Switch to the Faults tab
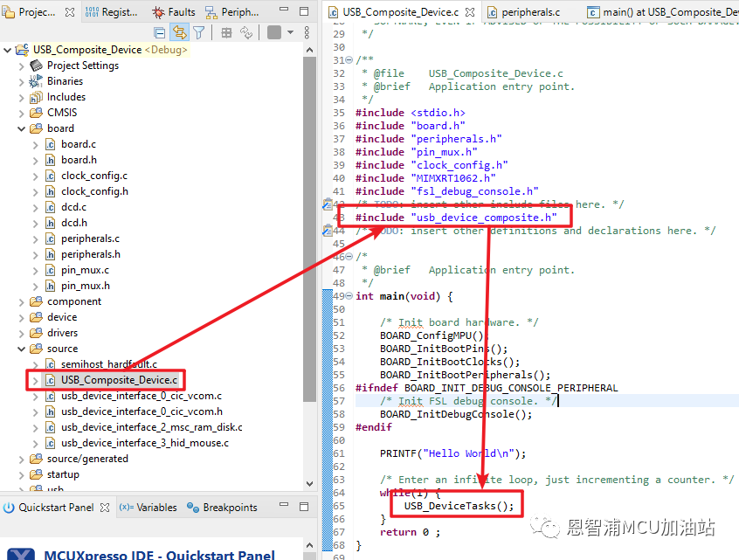The width and height of the screenshot is (739, 560). pyautogui.click(x=174, y=12)
